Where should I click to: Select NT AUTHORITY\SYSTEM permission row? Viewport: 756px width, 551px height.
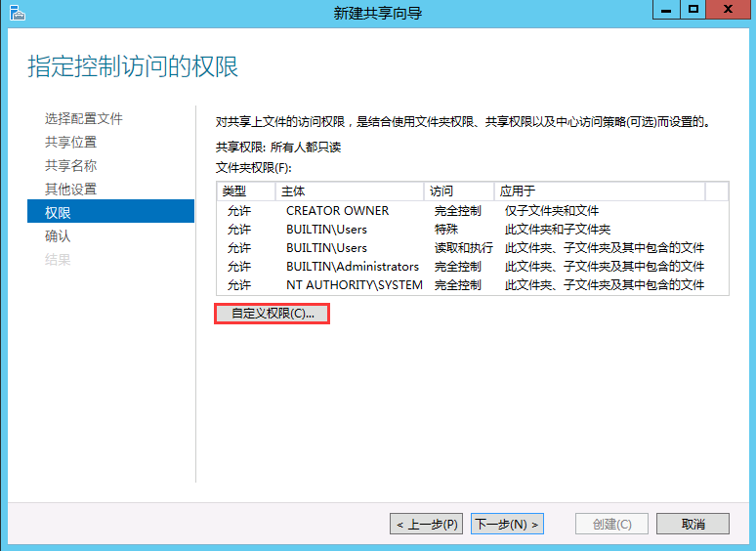tap(354, 285)
